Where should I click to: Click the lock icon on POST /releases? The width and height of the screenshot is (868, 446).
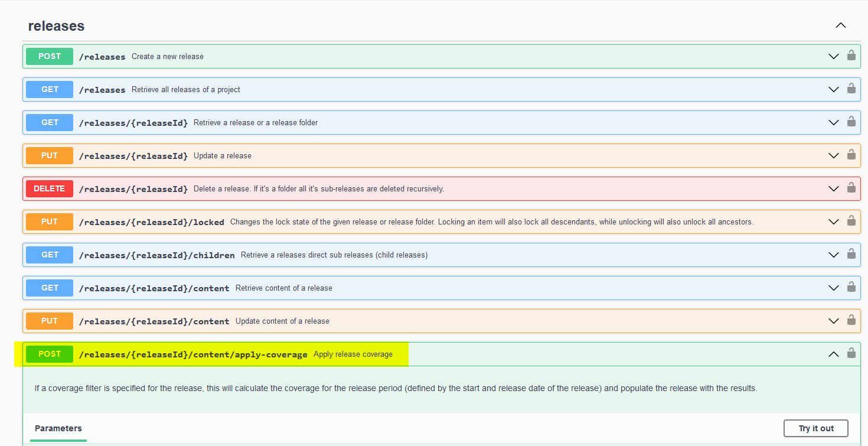click(x=851, y=56)
